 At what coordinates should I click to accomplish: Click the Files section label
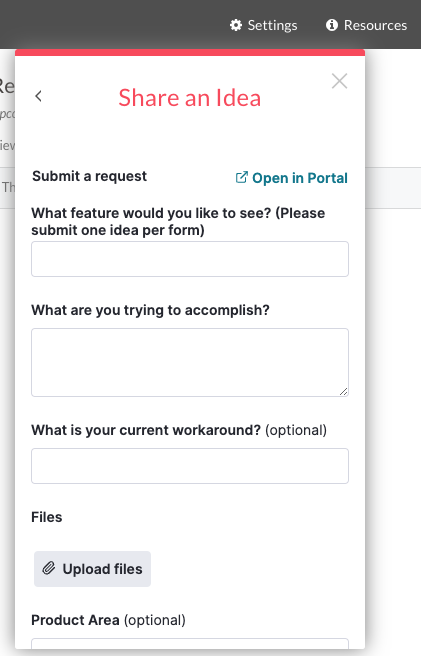click(46, 517)
